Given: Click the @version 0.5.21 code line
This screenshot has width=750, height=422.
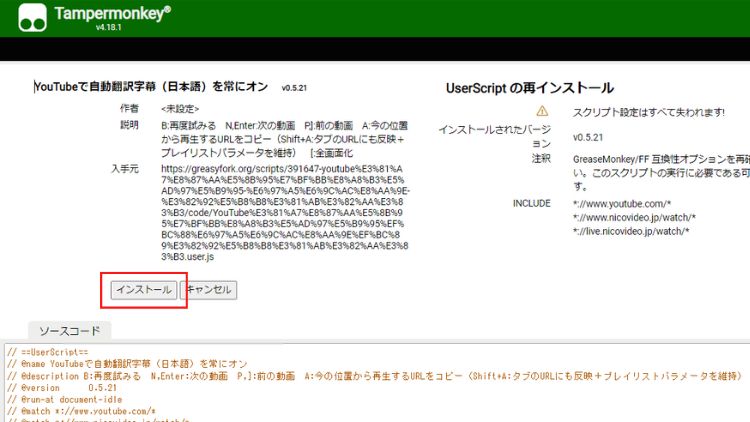Looking at the screenshot, I should tap(62, 388).
